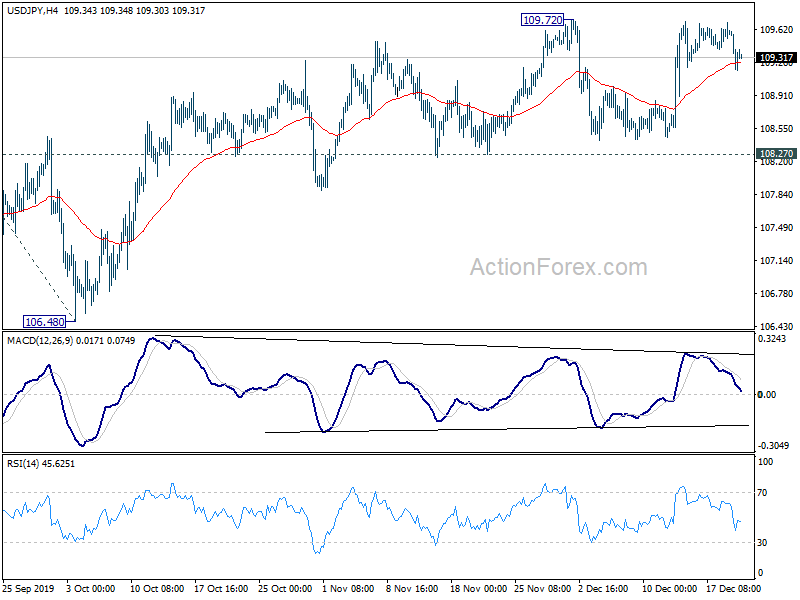
Task: Click the MACD scale value 0.3243
Action: [x=772, y=338]
